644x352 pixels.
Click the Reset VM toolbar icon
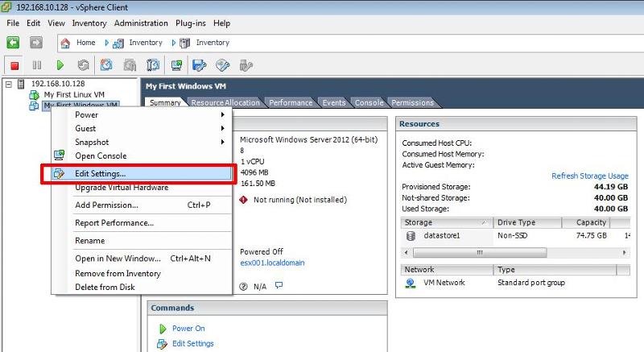[x=84, y=65]
